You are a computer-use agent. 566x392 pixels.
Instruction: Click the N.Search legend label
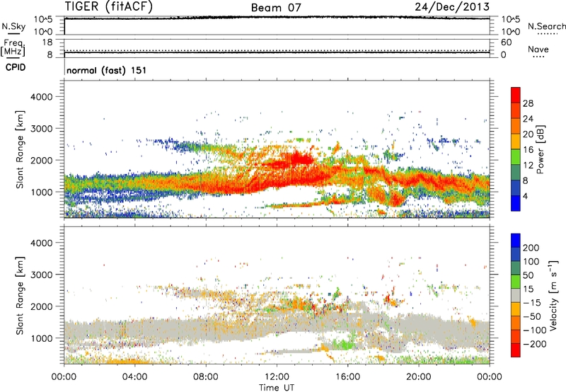coord(546,26)
